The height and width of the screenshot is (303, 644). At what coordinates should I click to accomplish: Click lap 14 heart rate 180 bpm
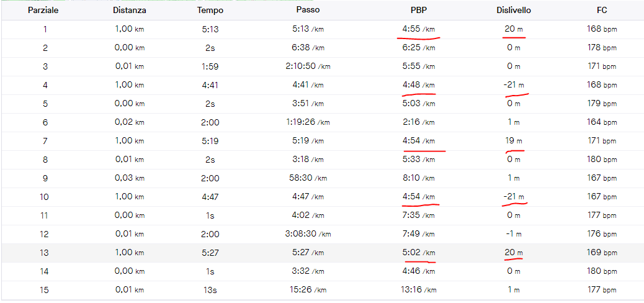pyautogui.click(x=602, y=271)
